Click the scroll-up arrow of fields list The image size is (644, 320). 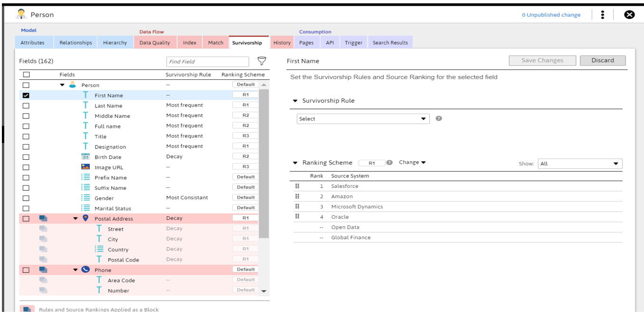[264, 85]
